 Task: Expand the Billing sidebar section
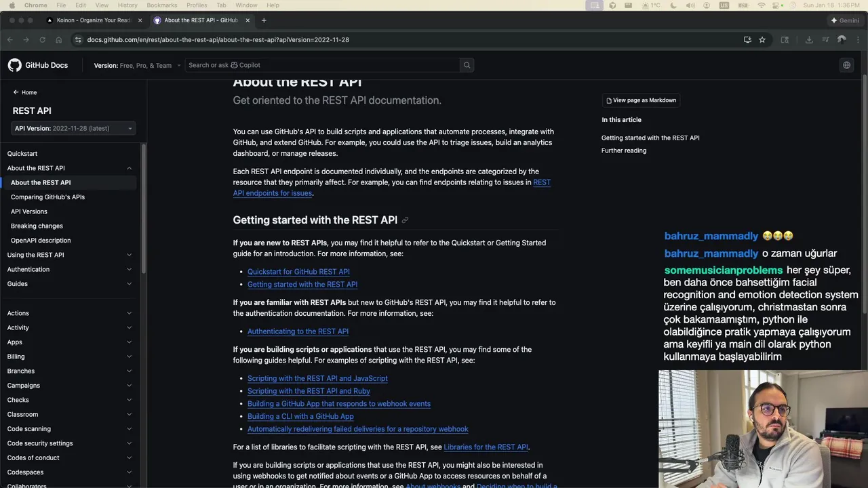129,357
